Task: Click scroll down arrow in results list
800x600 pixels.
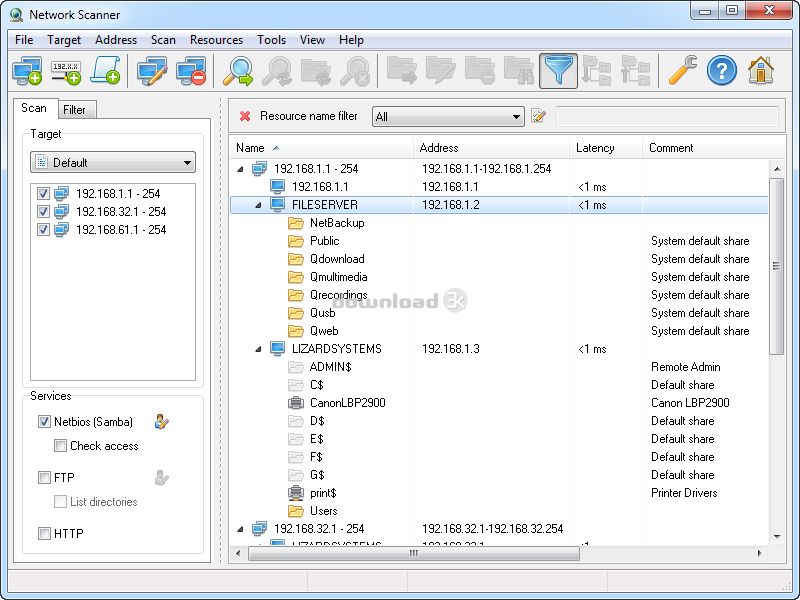Action: [x=777, y=536]
